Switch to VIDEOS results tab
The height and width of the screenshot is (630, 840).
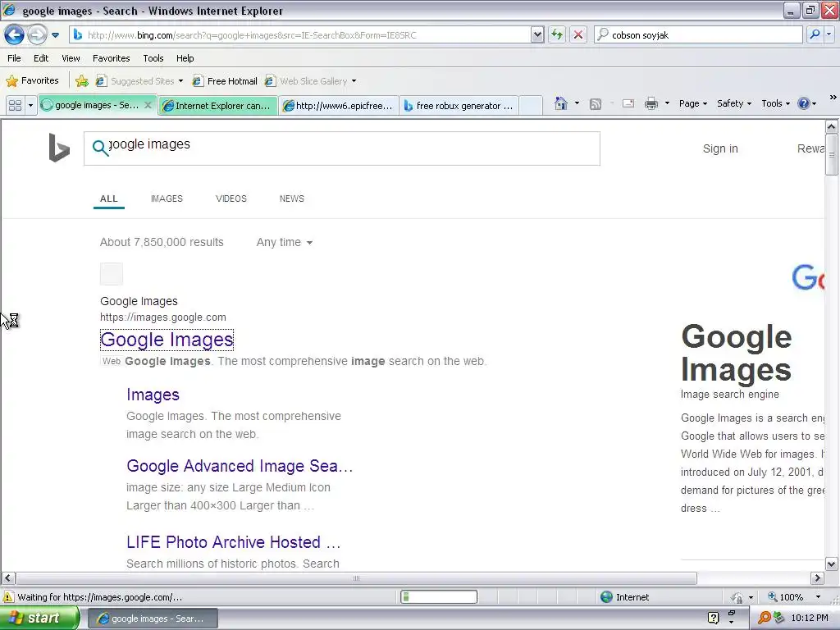(x=231, y=199)
